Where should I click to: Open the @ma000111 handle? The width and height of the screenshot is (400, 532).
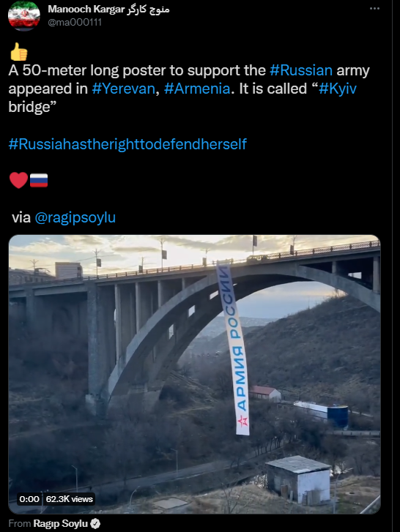[75, 23]
